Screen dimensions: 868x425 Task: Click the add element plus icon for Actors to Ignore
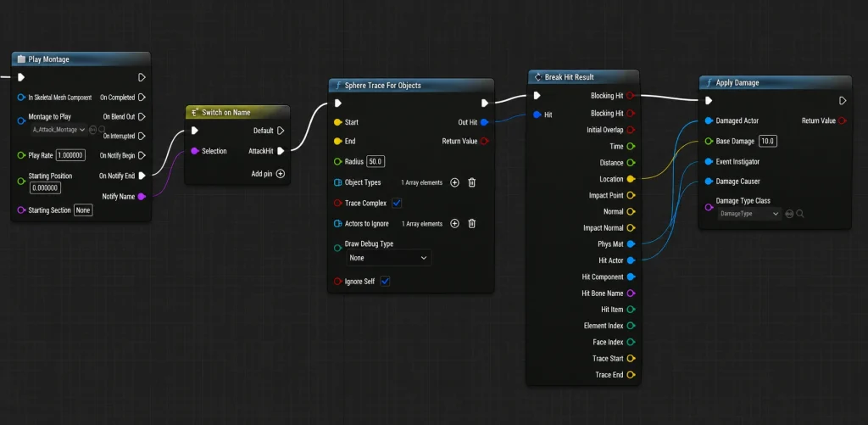pos(454,223)
